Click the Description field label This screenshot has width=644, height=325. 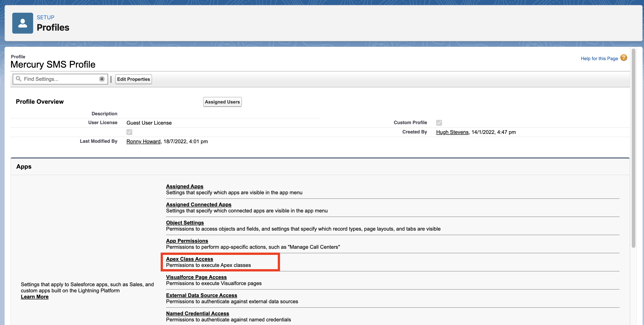tap(104, 114)
